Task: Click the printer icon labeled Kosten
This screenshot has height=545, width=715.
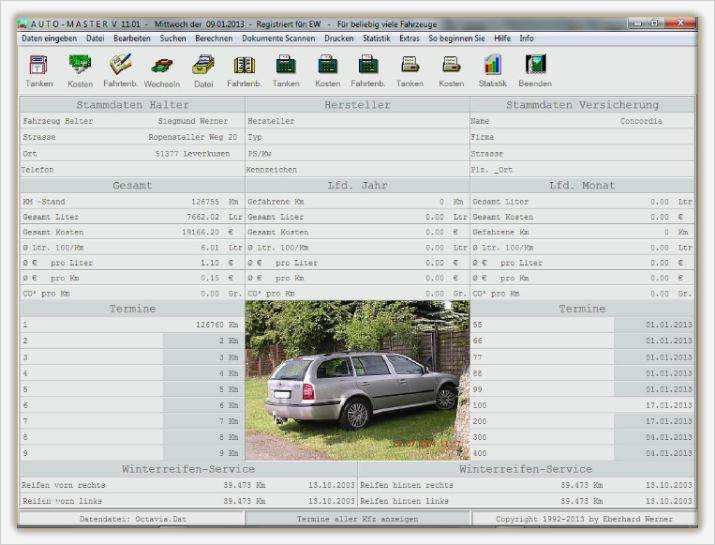Action: pos(451,66)
